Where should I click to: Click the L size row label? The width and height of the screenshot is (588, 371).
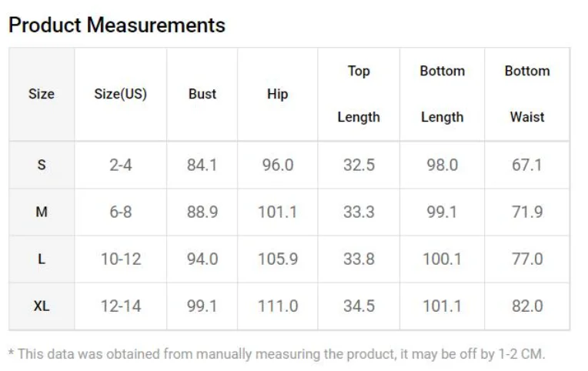[x=42, y=259]
